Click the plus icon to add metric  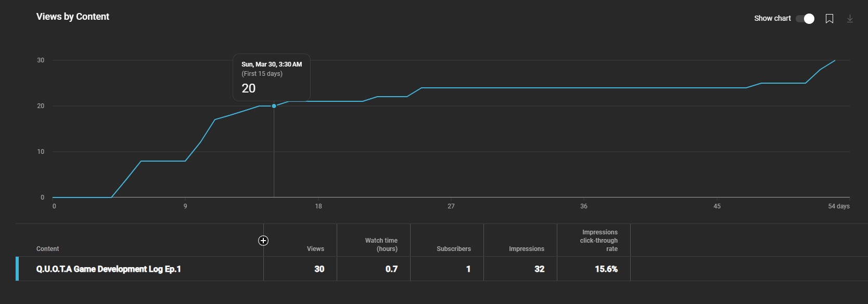pyautogui.click(x=263, y=241)
